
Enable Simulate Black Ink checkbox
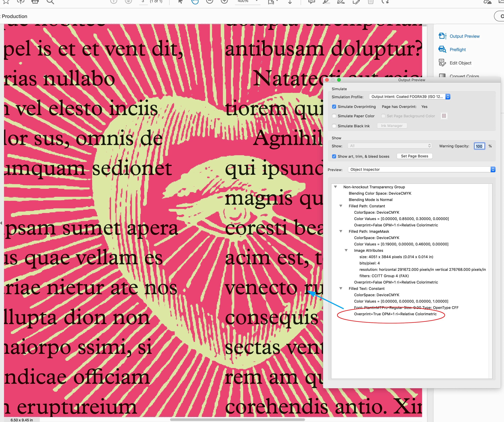(334, 126)
